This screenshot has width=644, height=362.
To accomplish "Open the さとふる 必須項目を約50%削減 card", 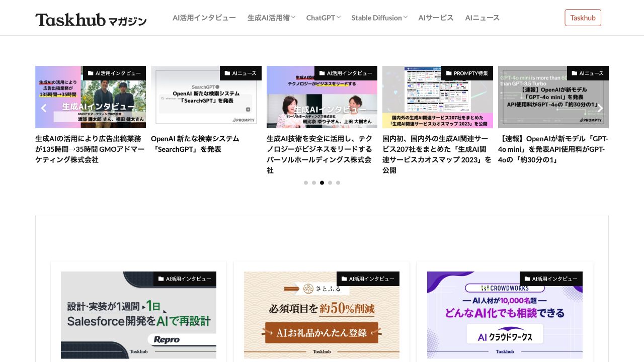I will [321, 315].
